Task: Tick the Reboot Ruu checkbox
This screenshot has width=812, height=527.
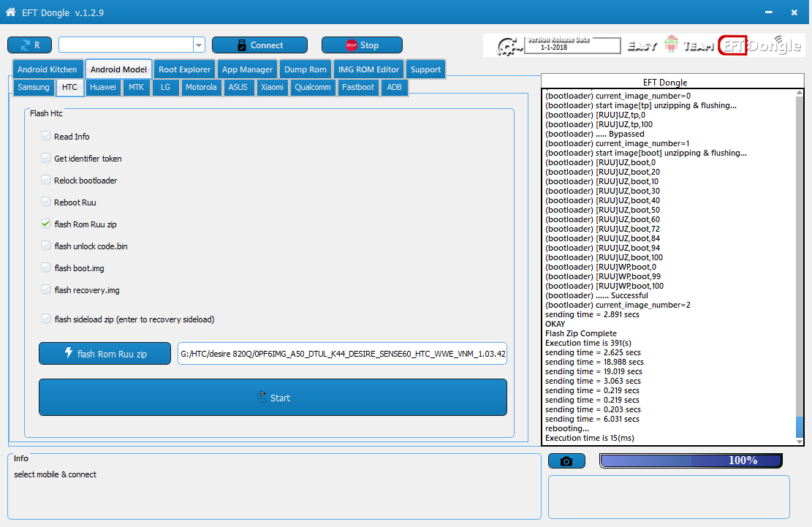Action: click(45, 202)
